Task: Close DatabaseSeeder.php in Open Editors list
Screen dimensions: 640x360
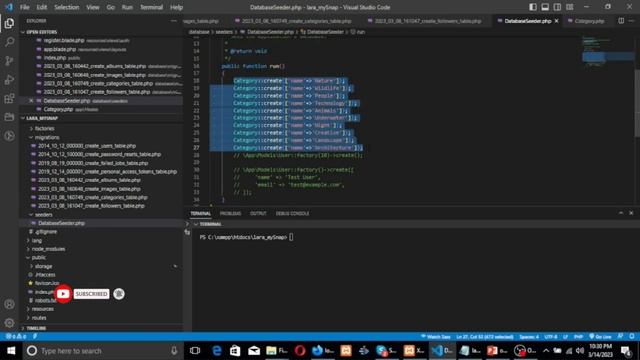Action: 31,101
